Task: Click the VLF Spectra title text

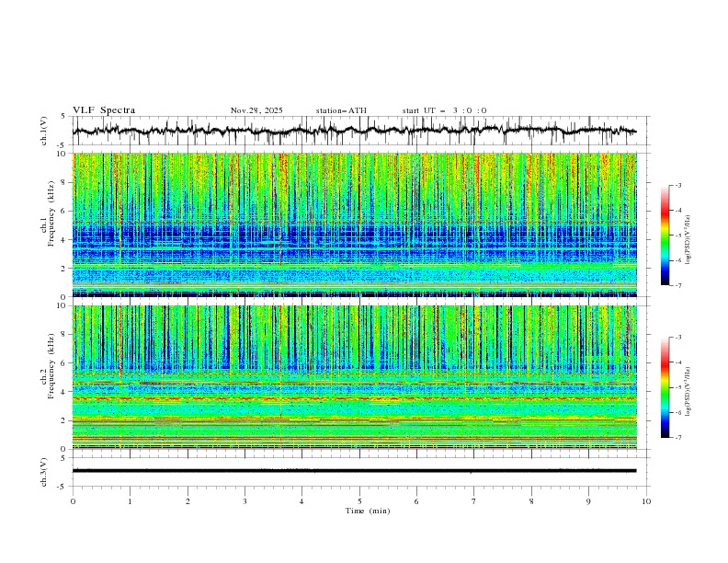Action: click(x=104, y=110)
